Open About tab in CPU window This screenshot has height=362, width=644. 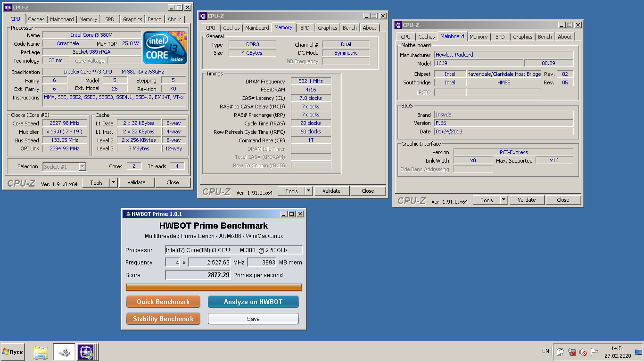[x=174, y=19]
